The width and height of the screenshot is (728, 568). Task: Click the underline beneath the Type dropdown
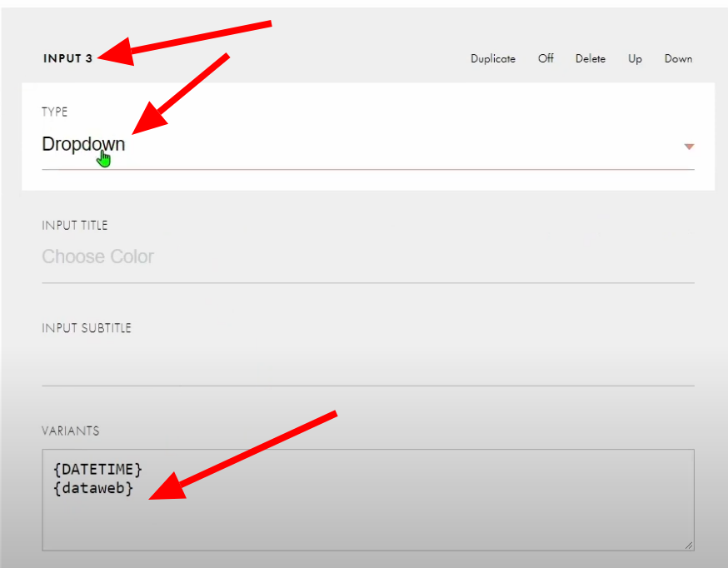point(366,169)
